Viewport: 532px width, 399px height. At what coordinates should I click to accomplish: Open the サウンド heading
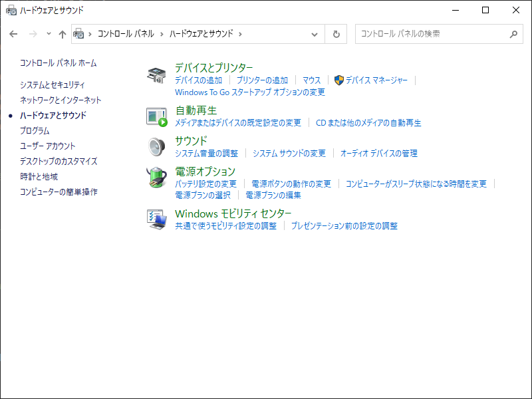pyautogui.click(x=191, y=141)
